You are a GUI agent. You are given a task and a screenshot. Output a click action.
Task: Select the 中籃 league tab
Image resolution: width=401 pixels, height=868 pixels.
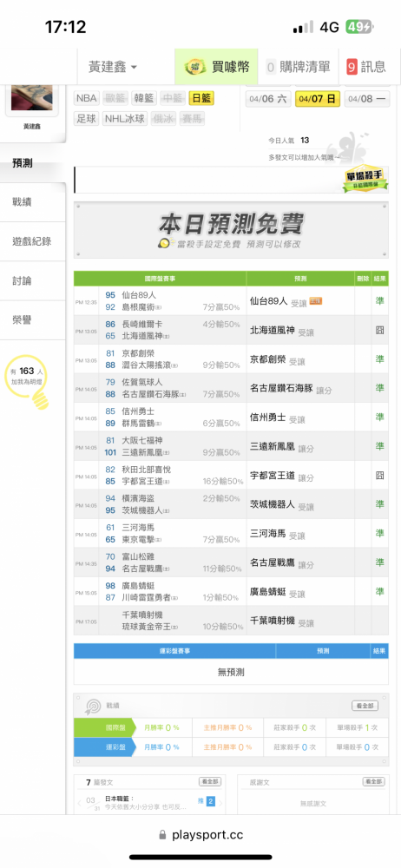173,99
